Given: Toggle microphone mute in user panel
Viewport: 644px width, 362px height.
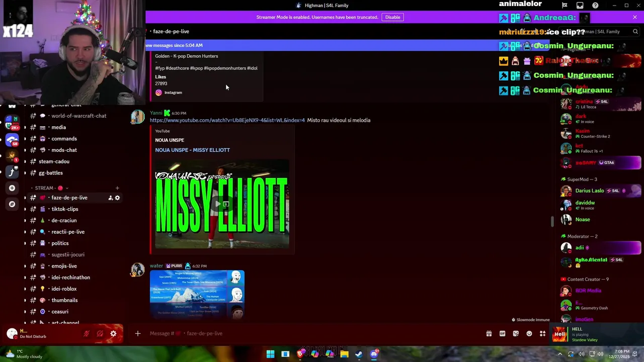Looking at the screenshot, I should (87, 333).
